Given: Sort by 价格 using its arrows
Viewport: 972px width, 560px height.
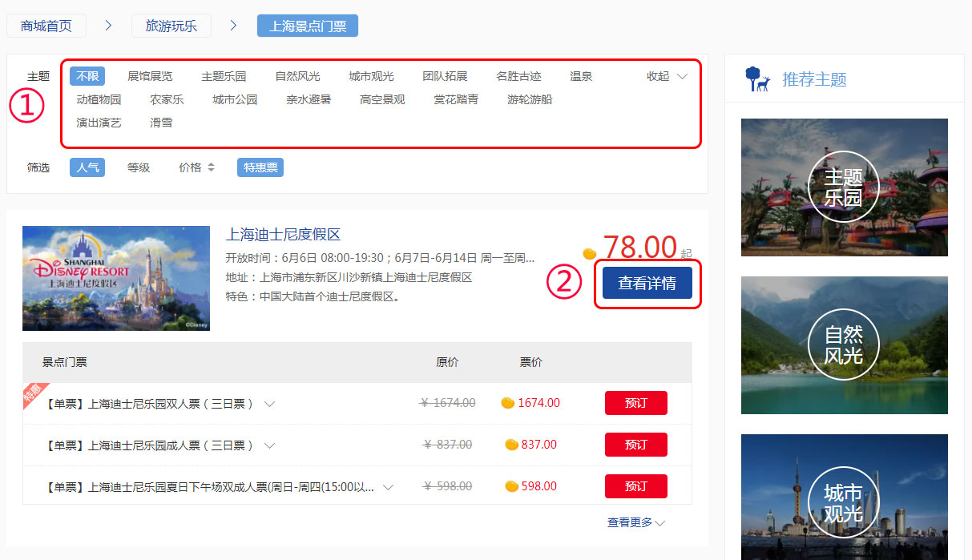Looking at the screenshot, I should coord(196,167).
